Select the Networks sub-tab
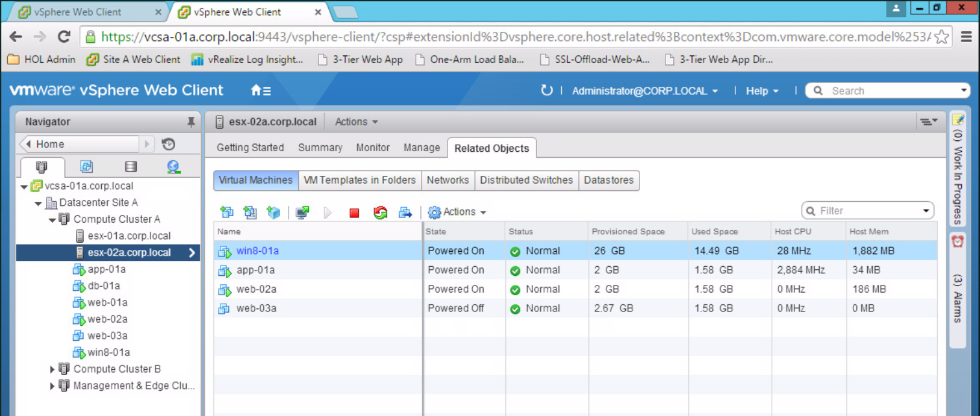 click(448, 180)
